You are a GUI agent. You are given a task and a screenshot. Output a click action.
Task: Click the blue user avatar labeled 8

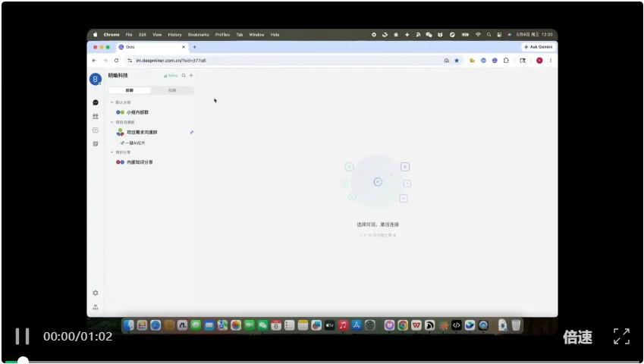[x=96, y=79]
